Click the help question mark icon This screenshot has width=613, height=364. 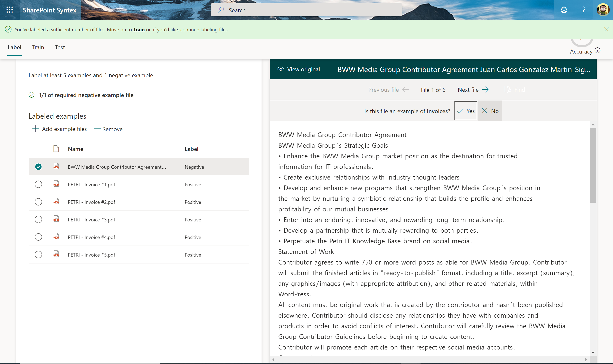(583, 10)
